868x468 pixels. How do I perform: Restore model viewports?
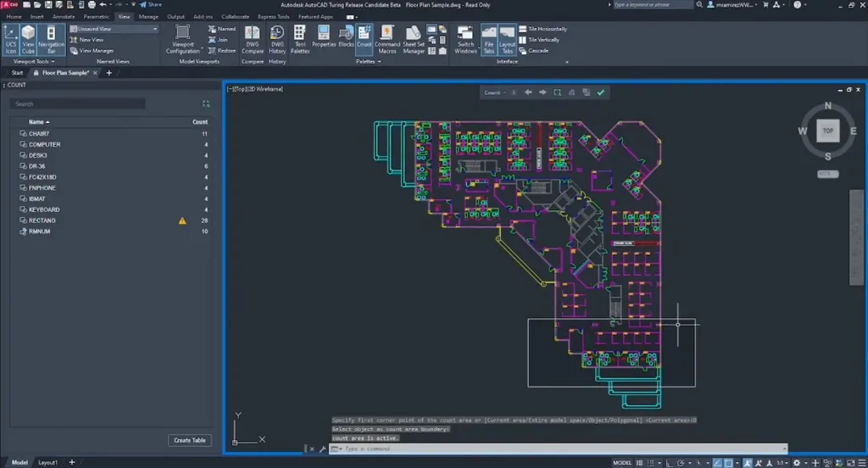point(222,50)
